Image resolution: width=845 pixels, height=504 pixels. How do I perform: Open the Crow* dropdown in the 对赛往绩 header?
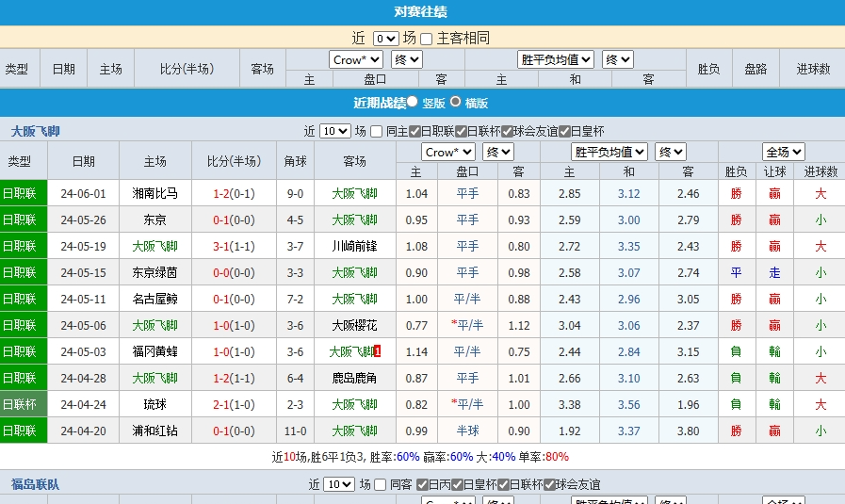point(356,59)
